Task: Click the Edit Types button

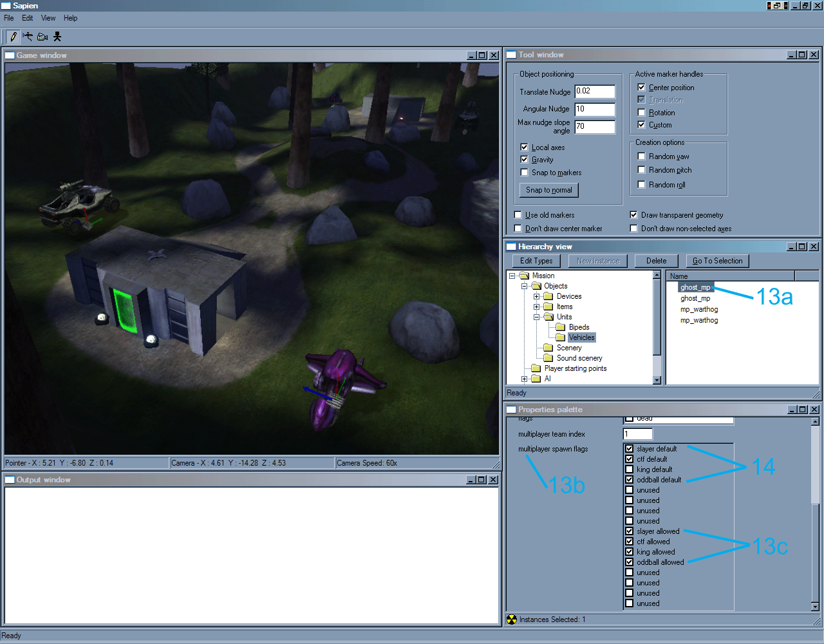Action: (x=536, y=261)
